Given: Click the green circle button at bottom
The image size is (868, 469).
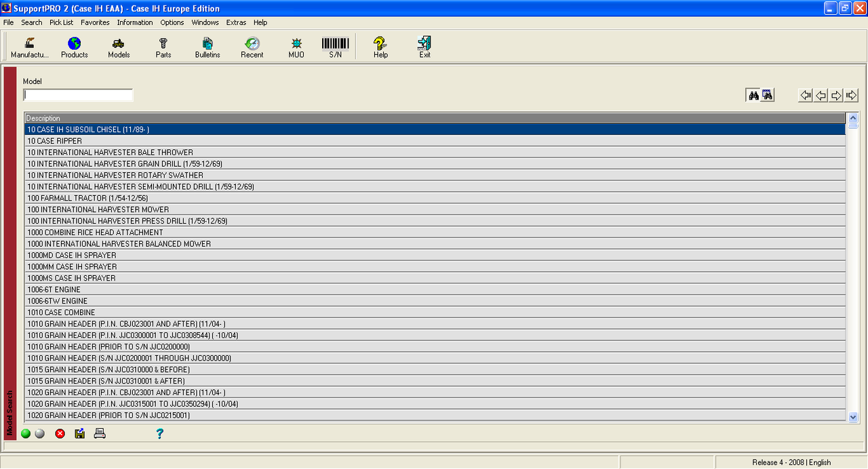Looking at the screenshot, I should pyautogui.click(x=26, y=434).
